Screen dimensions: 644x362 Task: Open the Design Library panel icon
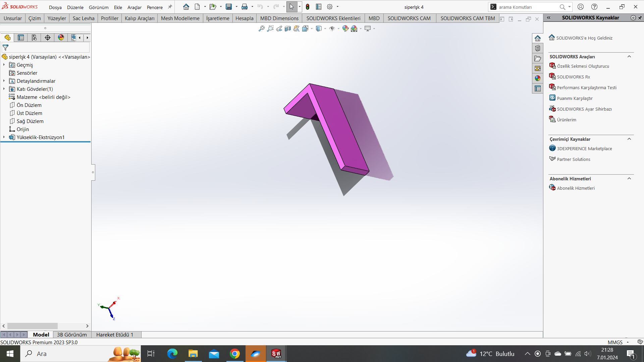(x=538, y=48)
